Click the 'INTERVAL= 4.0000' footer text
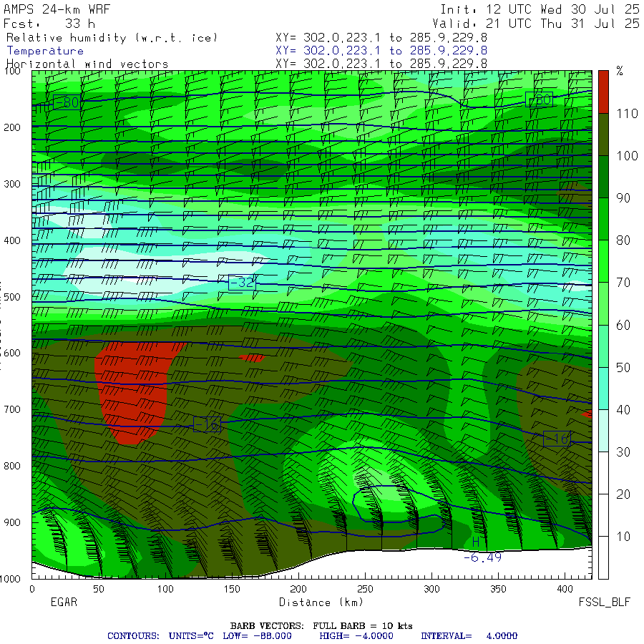644x644 pixels. [469, 636]
